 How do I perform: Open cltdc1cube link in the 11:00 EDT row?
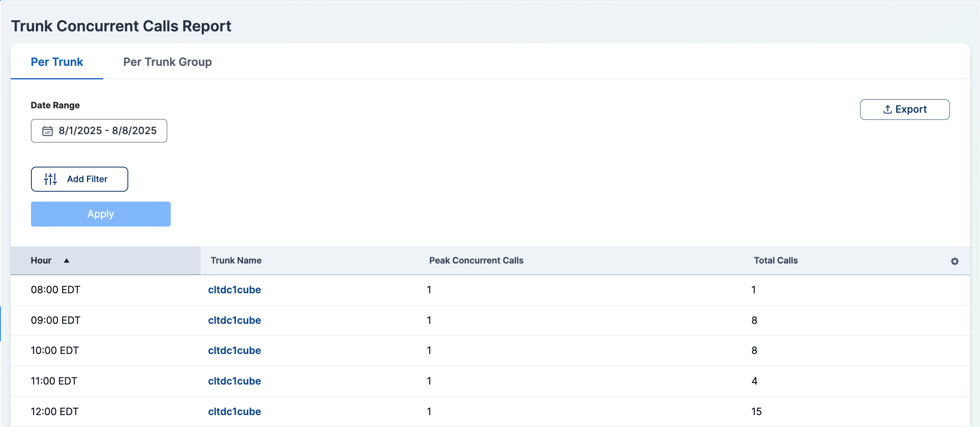[234, 381]
